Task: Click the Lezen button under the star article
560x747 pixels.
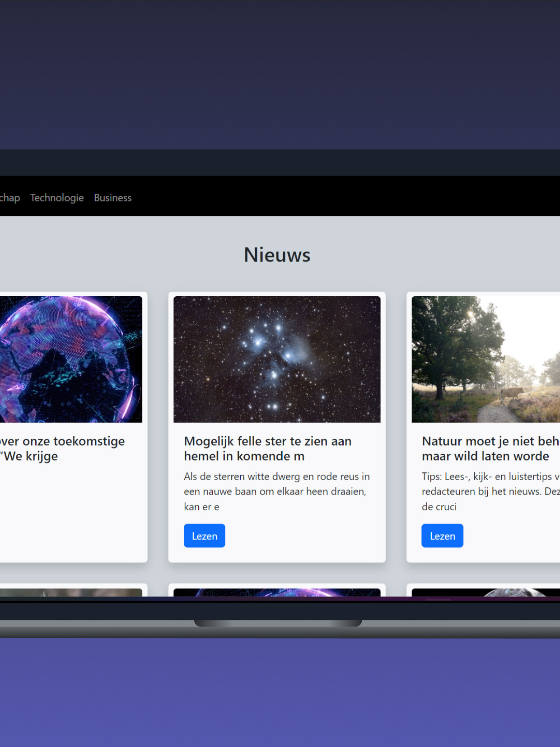Action: click(205, 536)
